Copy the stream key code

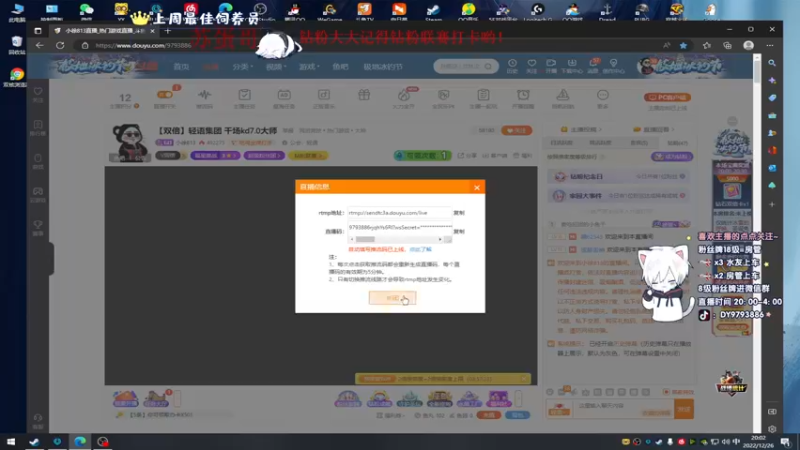coord(459,231)
